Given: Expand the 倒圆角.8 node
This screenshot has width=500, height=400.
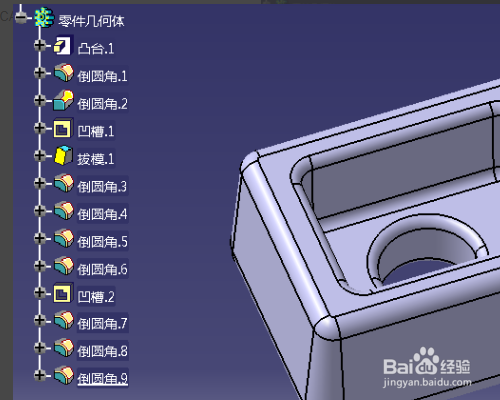Looking at the screenshot, I should pos(40,348).
